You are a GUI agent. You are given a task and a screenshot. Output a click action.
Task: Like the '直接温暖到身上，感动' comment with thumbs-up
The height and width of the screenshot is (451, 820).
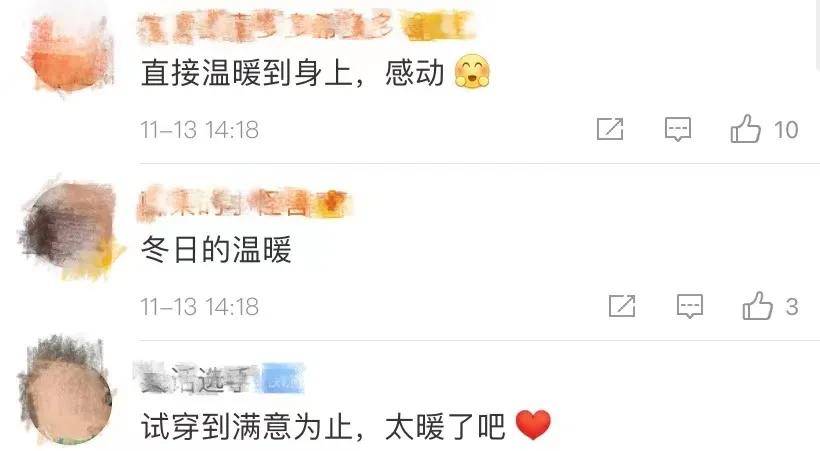point(745,129)
